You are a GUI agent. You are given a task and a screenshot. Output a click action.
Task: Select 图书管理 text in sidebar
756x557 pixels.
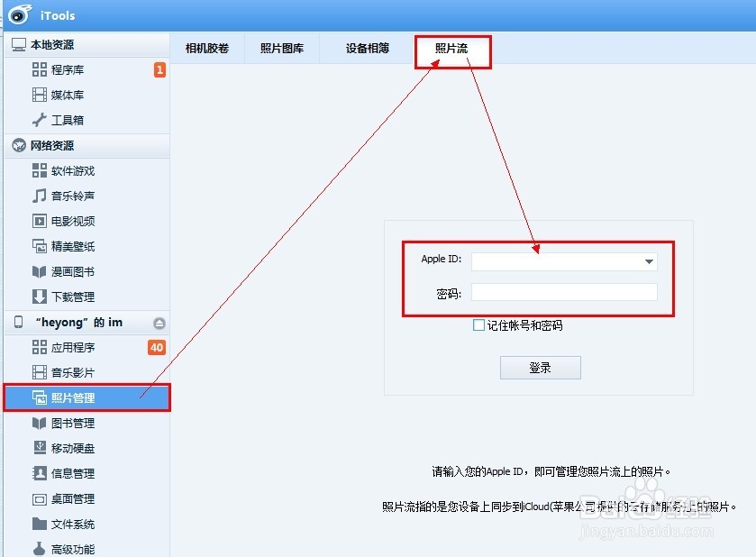[73, 423]
